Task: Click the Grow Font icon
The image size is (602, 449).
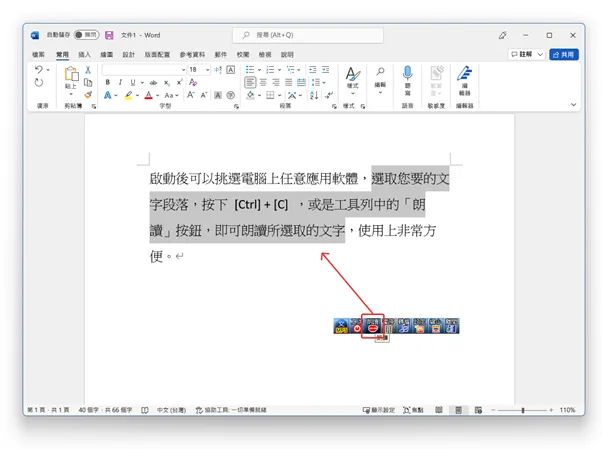Action: [x=191, y=95]
